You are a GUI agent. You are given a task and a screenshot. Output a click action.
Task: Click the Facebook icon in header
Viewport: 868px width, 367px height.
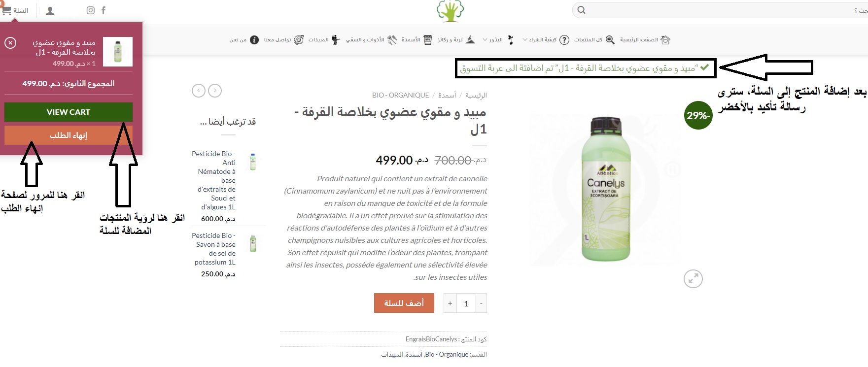(x=104, y=10)
